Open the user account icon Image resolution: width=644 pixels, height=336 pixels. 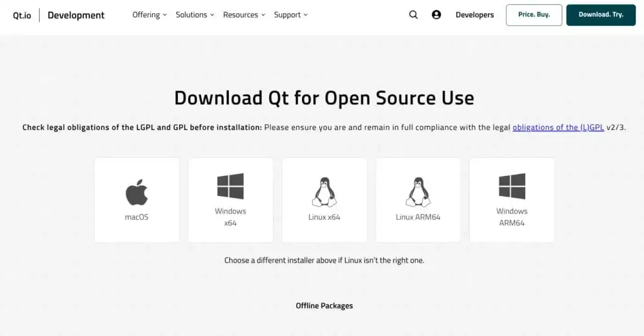(x=436, y=15)
